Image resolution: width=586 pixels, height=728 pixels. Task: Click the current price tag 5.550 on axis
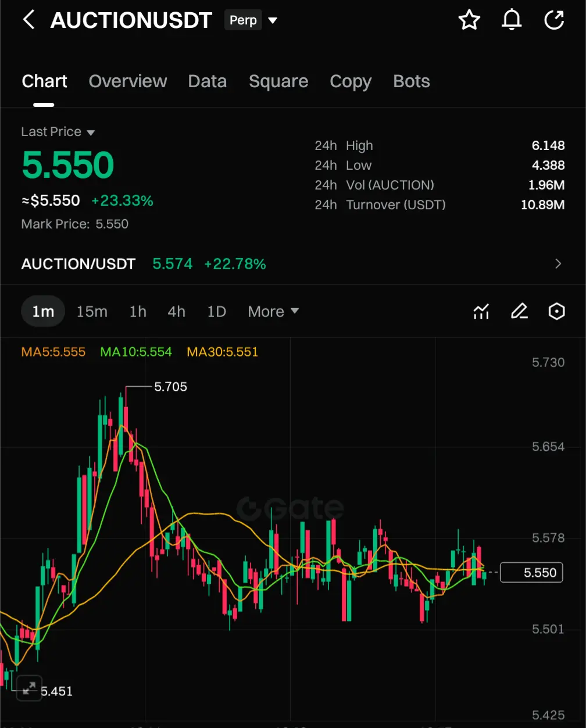pyautogui.click(x=531, y=573)
